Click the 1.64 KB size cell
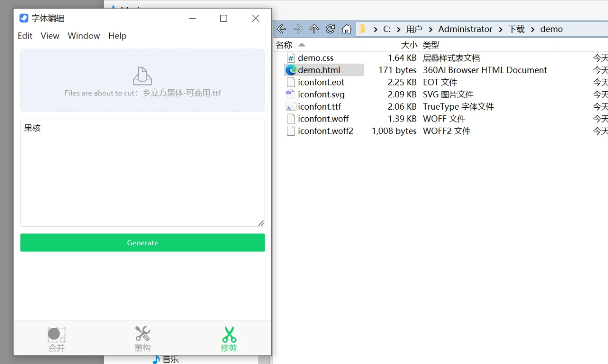608x364 pixels. tap(402, 58)
